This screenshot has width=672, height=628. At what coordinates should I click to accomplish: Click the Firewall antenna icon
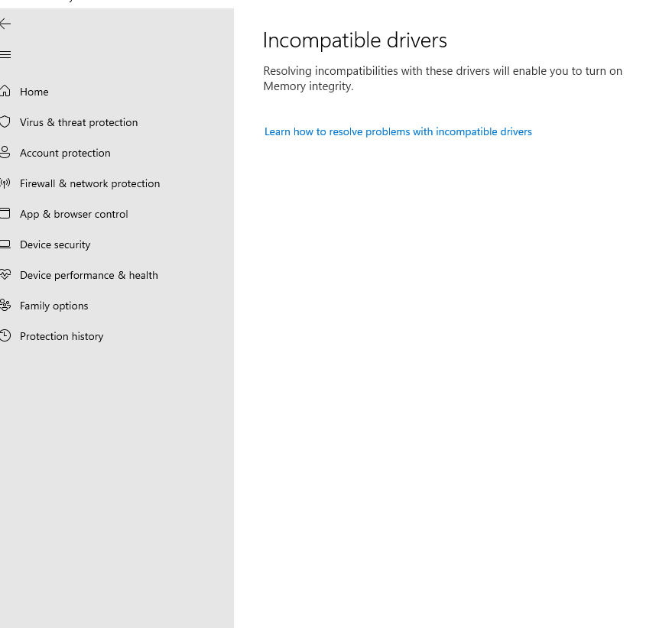(x=5, y=183)
